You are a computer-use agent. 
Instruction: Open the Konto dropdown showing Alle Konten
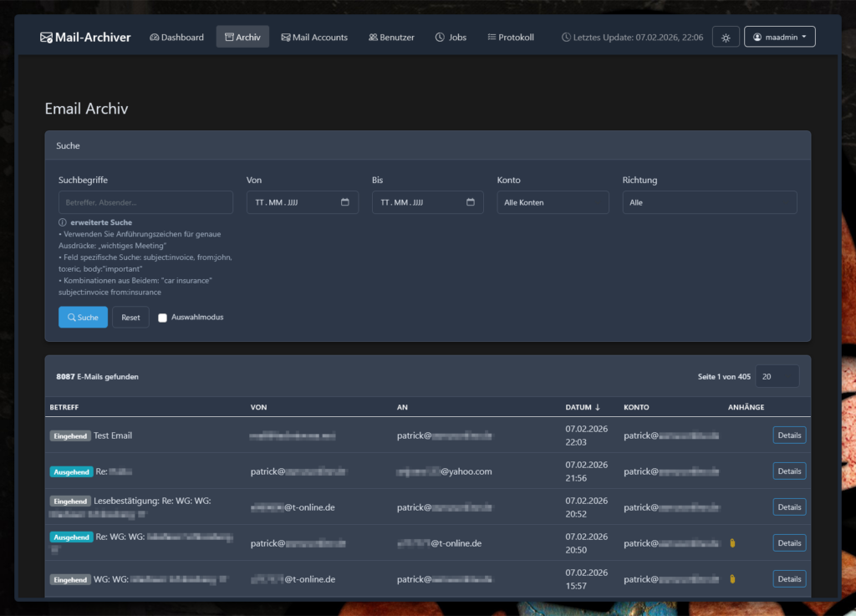click(x=553, y=202)
